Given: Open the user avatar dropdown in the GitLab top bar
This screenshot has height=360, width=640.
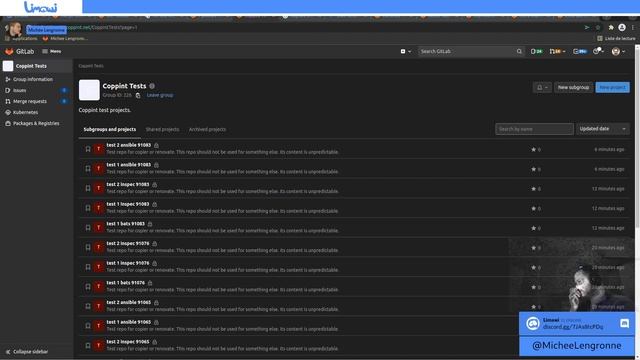Looking at the screenshot, I should (x=618, y=51).
